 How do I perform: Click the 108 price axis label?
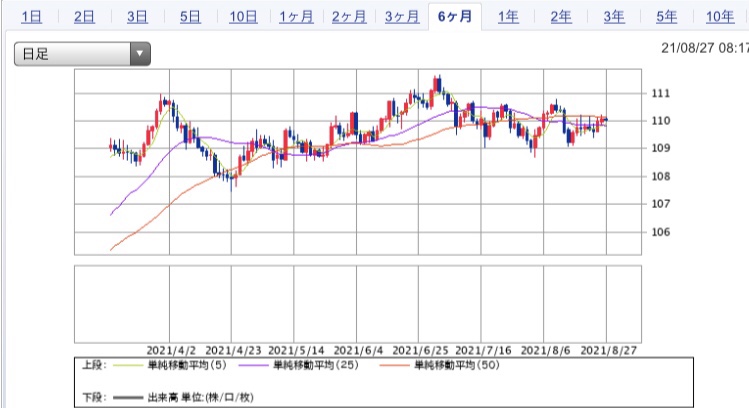[x=661, y=176]
